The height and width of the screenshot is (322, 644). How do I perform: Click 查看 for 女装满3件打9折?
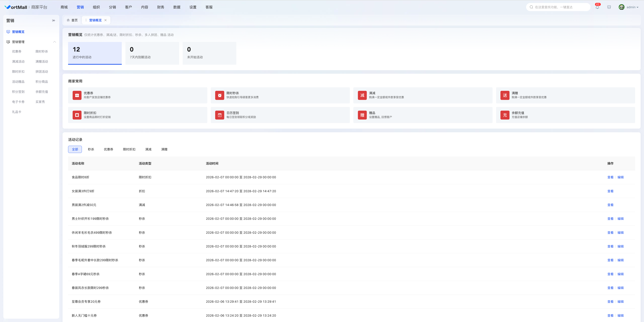coord(610,191)
